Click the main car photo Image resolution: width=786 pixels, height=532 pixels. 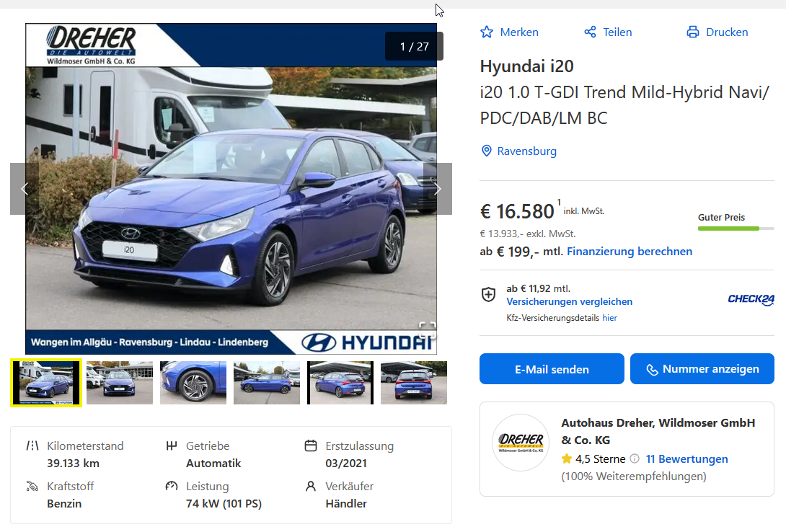tap(231, 189)
